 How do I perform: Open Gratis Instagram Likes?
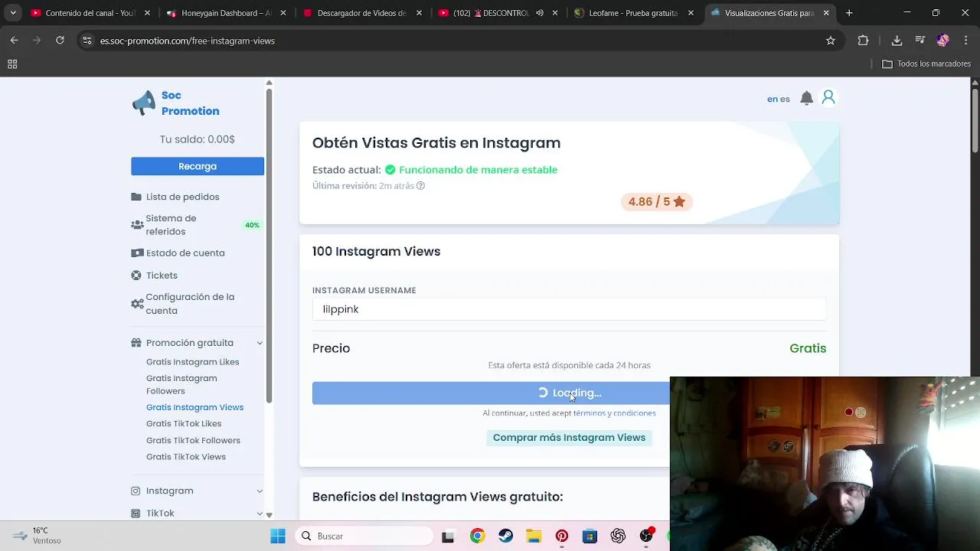pyautogui.click(x=193, y=362)
